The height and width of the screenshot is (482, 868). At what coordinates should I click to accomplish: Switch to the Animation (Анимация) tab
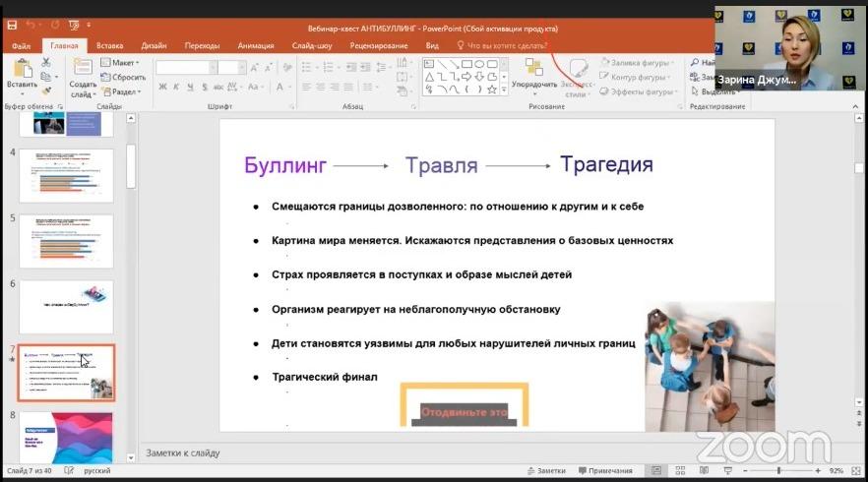(256, 45)
